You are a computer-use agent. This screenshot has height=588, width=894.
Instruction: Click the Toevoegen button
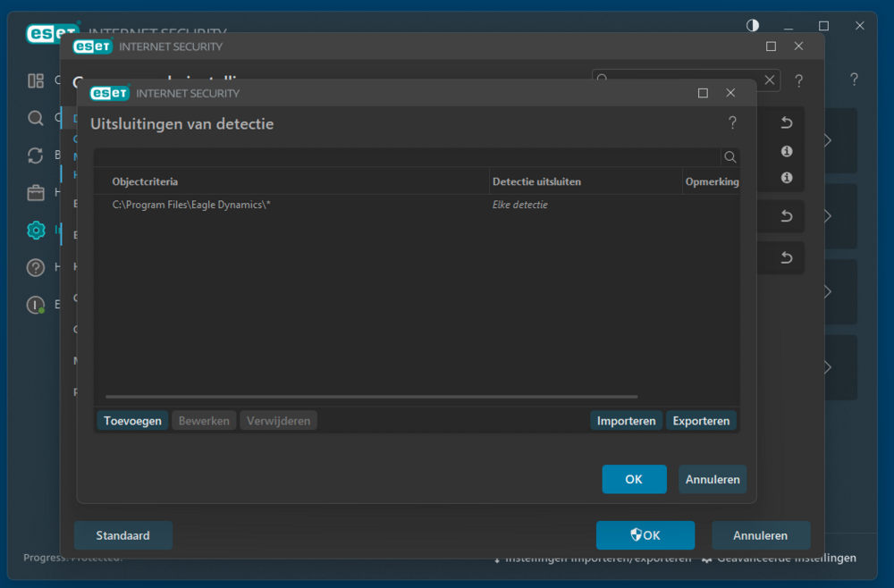pos(132,421)
